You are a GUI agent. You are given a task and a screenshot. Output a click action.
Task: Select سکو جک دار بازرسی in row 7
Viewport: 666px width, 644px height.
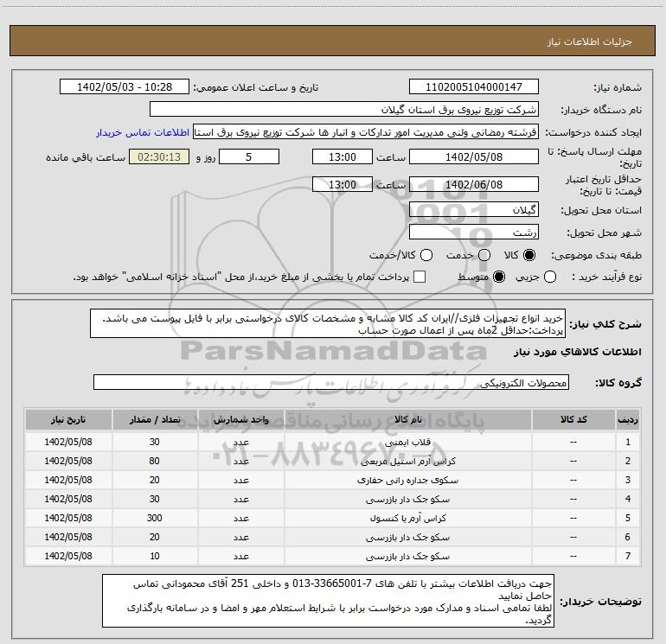click(x=407, y=556)
